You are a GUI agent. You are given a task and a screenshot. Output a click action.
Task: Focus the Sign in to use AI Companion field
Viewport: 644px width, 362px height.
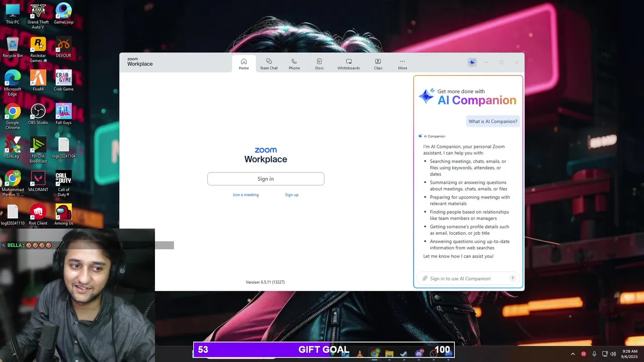(468, 279)
